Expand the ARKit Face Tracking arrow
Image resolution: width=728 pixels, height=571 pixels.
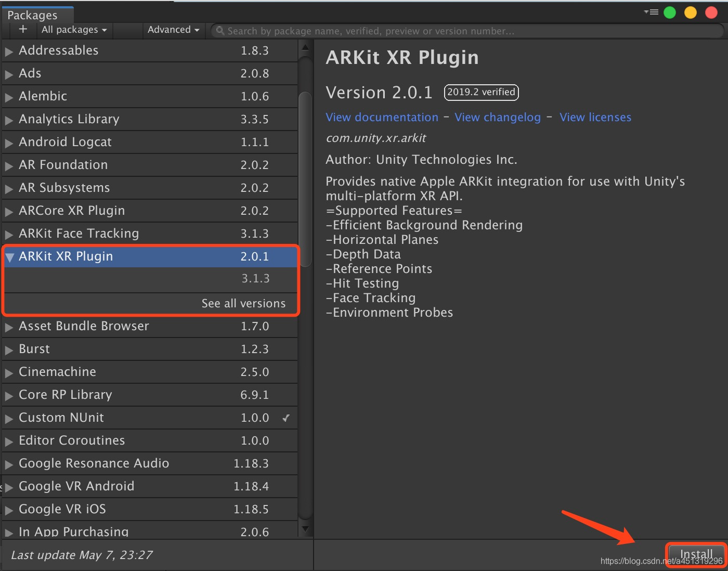(x=9, y=235)
